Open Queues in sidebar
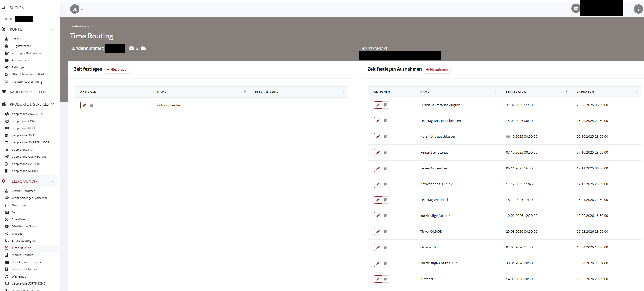The image size is (644, 291). tap(17, 234)
